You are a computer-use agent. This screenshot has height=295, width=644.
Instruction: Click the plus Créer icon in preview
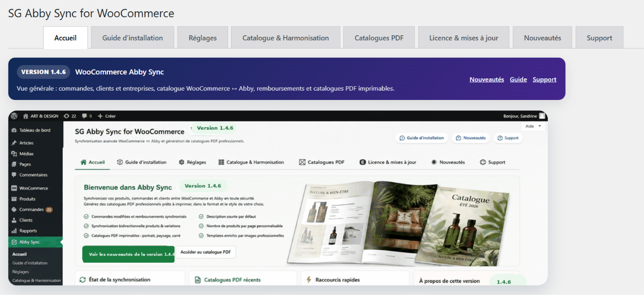pyautogui.click(x=100, y=116)
